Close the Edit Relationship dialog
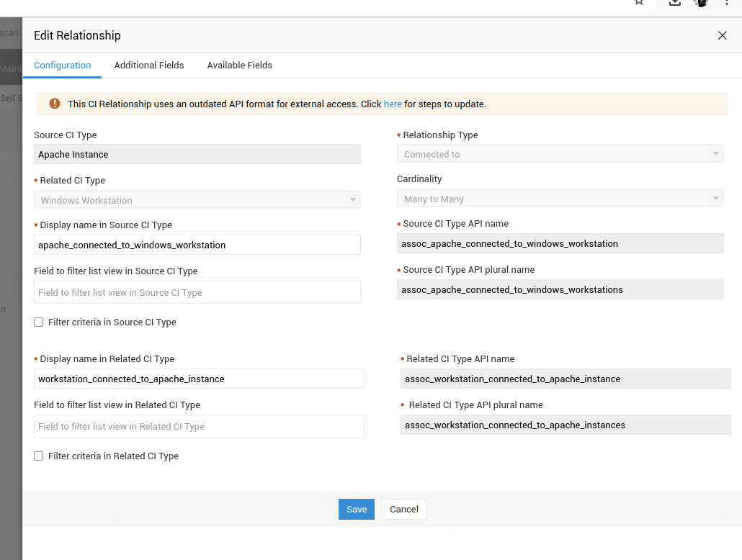Image resolution: width=742 pixels, height=560 pixels. [x=722, y=35]
